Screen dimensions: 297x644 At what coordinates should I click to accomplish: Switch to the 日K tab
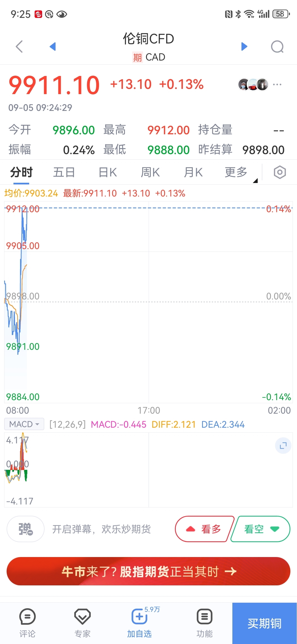pyautogui.click(x=108, y=173)
